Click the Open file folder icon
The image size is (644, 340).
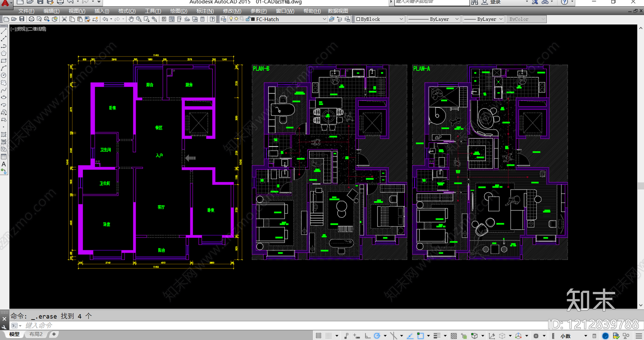(x=14, y=19)
